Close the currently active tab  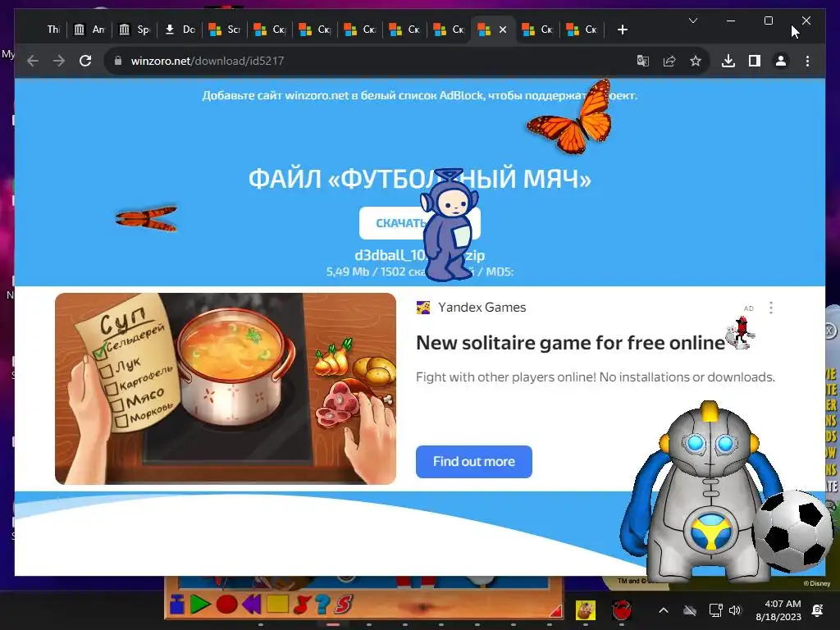pyautogui.click(x=503, y=30)
